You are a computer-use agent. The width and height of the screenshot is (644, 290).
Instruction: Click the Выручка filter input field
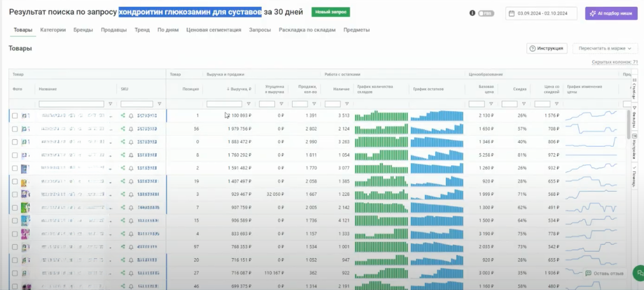224,104
